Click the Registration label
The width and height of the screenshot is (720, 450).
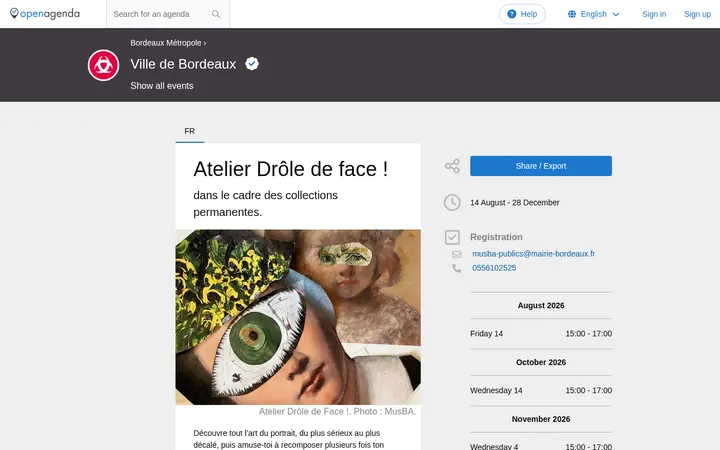pyautogui.click(x=496, y=237)
